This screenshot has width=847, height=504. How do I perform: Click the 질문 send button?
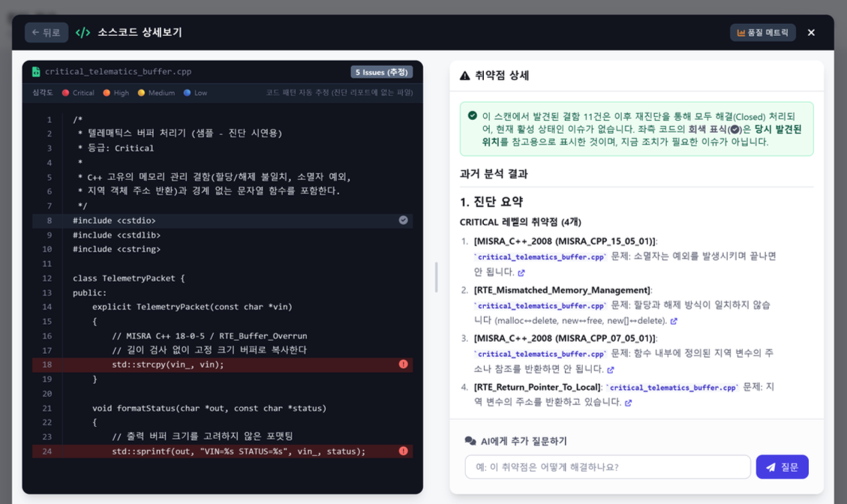point(782,466)
